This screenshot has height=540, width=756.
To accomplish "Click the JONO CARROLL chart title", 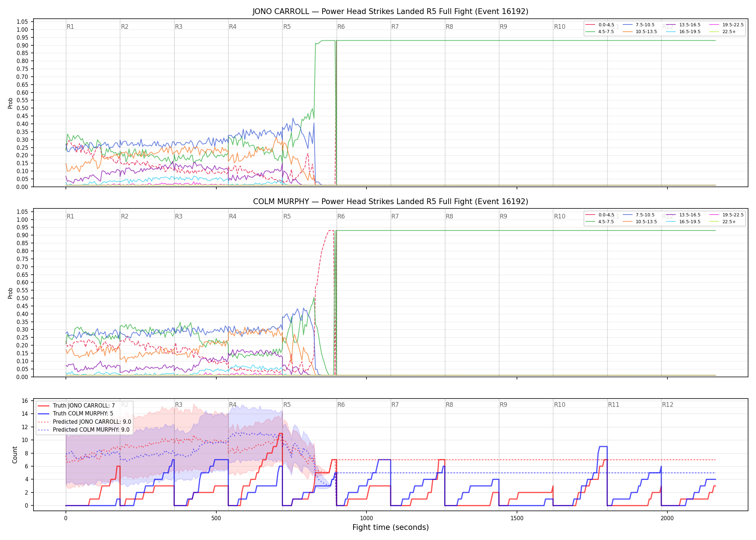I will pyautogui.click(x=391, y=12).
